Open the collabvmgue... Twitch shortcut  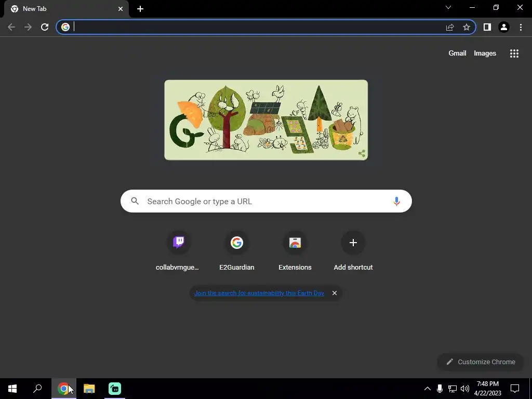click(x=179, y=250)
